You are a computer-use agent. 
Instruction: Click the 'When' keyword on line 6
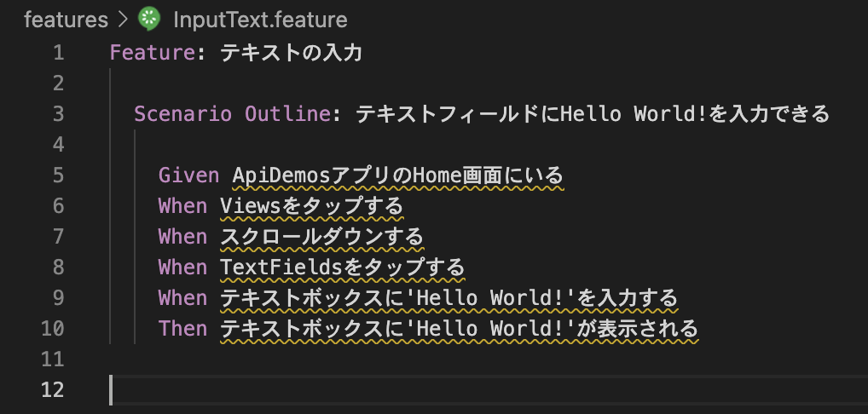[x=182, y=206]
